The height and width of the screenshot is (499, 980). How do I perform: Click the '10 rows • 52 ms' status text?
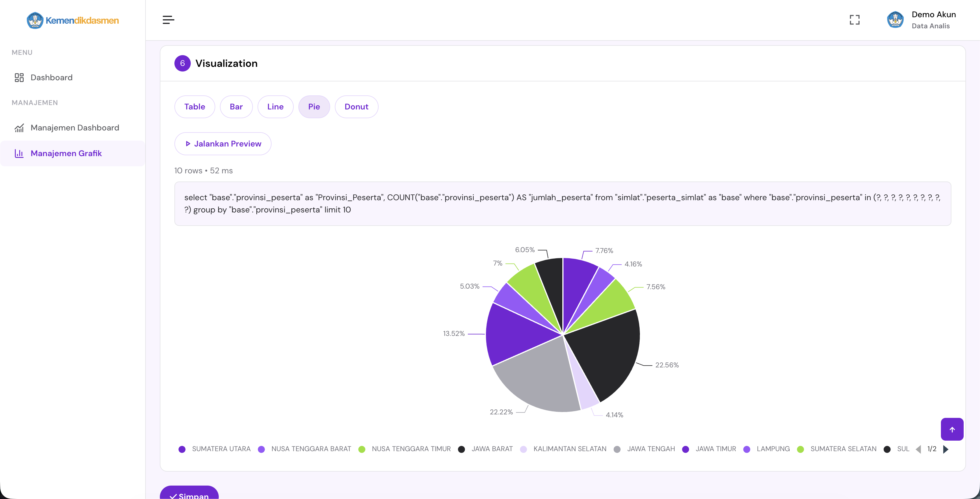pos(204,171)
